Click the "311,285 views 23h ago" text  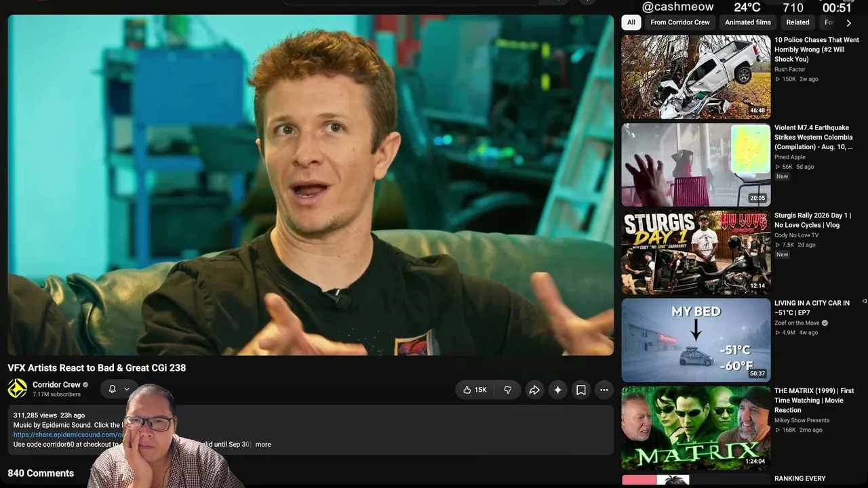tap(49, 415)
